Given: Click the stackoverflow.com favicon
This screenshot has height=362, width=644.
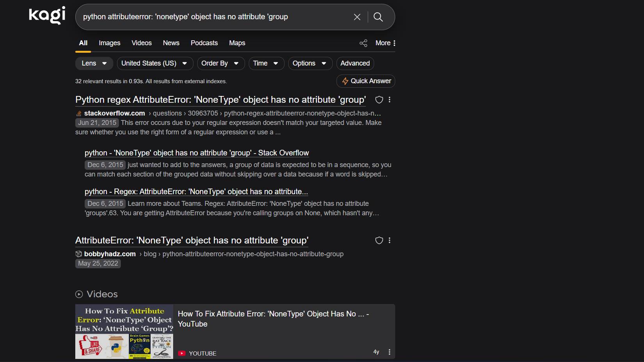Looking at the screenshot, I should [78, 113].
